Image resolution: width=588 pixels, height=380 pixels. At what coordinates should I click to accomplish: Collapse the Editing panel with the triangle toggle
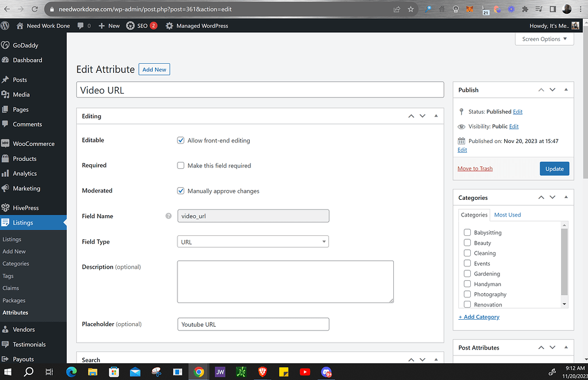click(x=436, y=116)
